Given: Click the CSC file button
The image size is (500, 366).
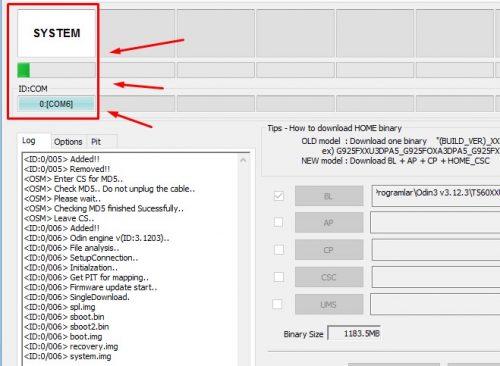Looking at the screenshot, I should click(329, 277).
